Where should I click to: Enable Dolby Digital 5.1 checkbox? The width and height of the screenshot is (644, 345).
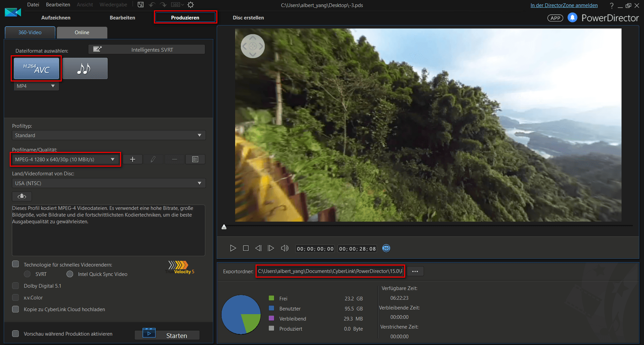15,286
